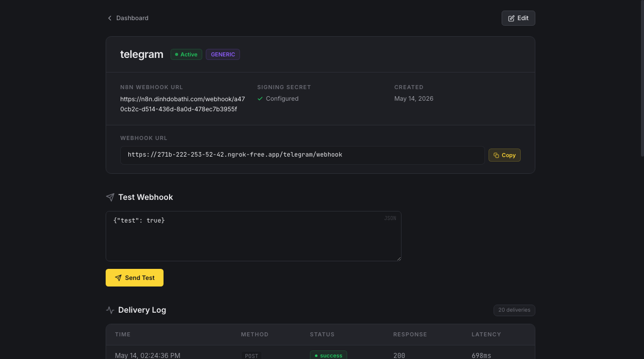Click the STATUS column header
Screen dimensions: 644x359
coord(322,334)
